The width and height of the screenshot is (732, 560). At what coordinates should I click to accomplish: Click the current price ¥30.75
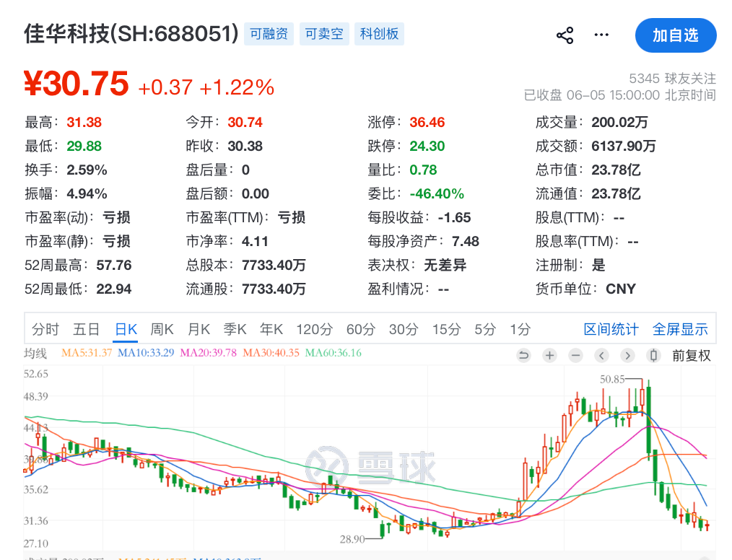(77, 84)
